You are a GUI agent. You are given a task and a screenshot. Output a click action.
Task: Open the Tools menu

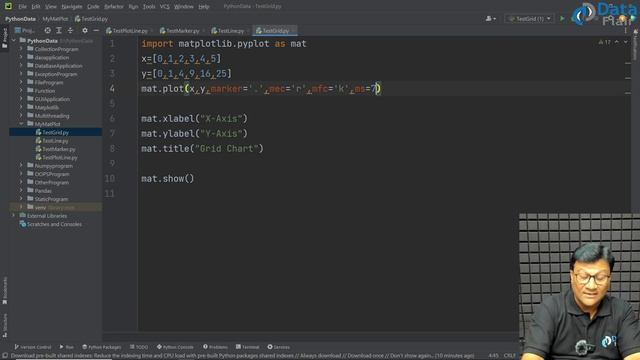(149, 7)
